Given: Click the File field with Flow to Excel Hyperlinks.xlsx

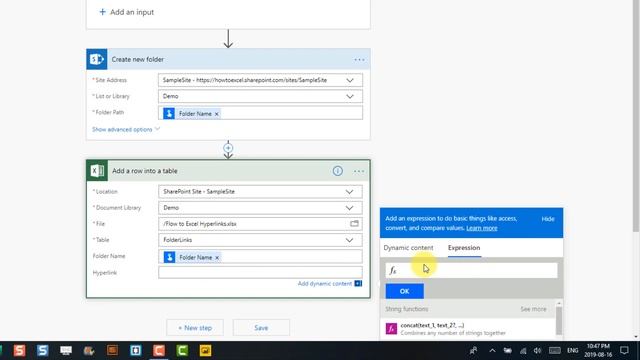Looking at the screenshot, I should click(x=260, y=224).
